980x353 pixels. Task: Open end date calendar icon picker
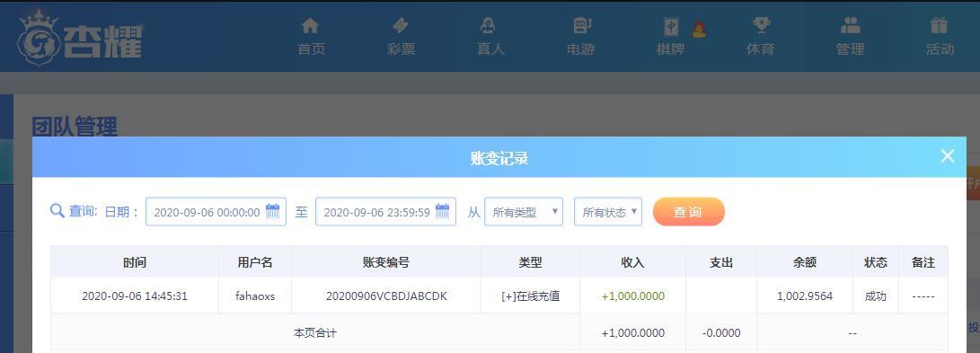(x=443, y=211)
